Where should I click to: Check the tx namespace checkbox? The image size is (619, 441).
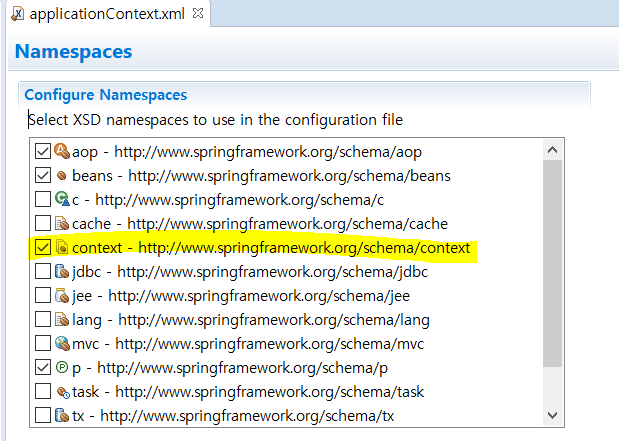43,415
